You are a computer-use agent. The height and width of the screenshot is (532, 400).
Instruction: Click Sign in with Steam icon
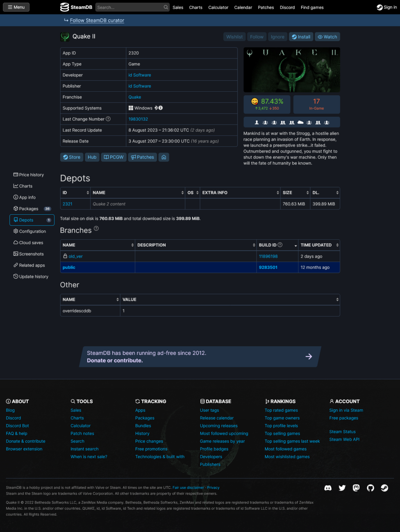[387, 7]
